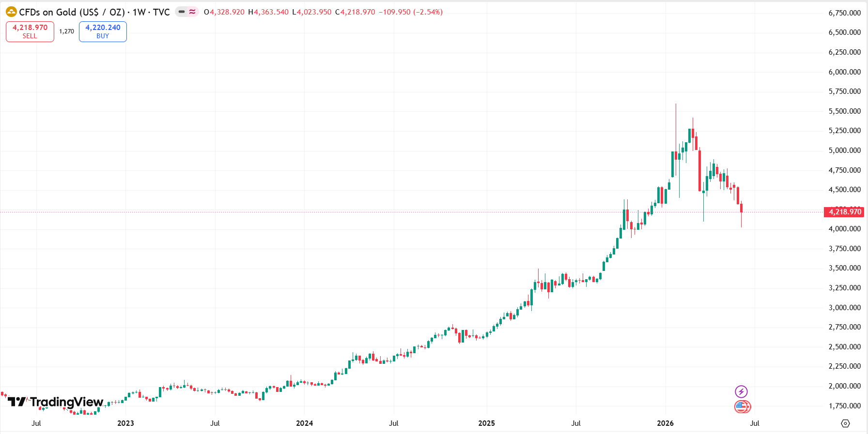Open chart settings gear at bottom right
Screen dimensions: 868x434
845,423
